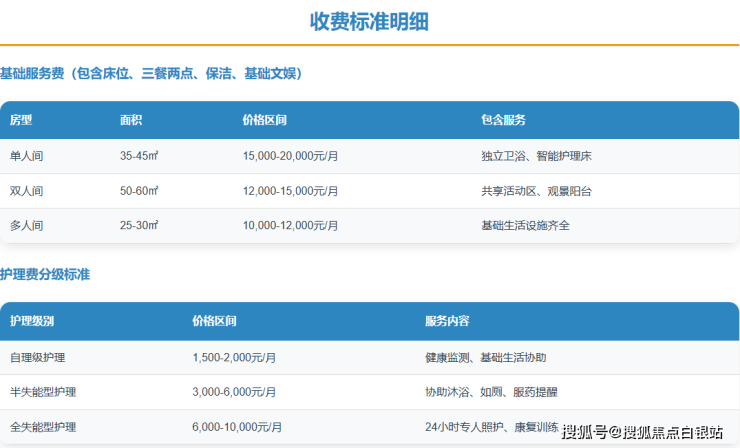Screen dimensions: 740x448
Task: Click the 15,000-20,000元/月 price cell
Action: (291, 156)
